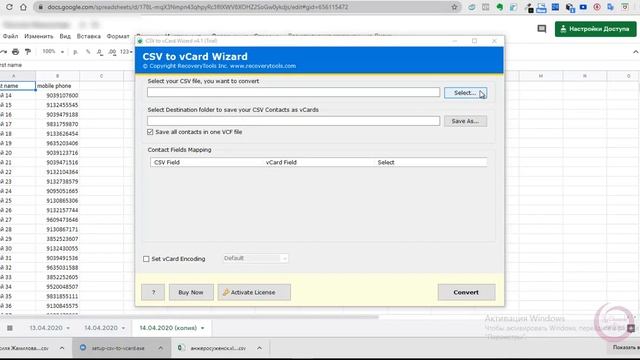Decrease decimal places in Sheets toolbar
Screen dimensions: 640x360
[100, 52]
